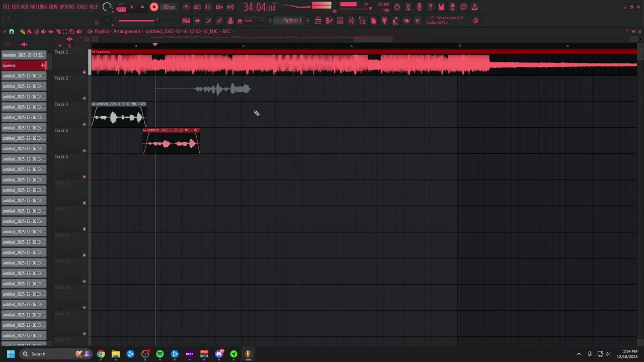Image resolution: width=644 pixels, height=362 pixels.
Task: Open Track 4 MIC - REC clip menu
Action: tap(145, 130)
